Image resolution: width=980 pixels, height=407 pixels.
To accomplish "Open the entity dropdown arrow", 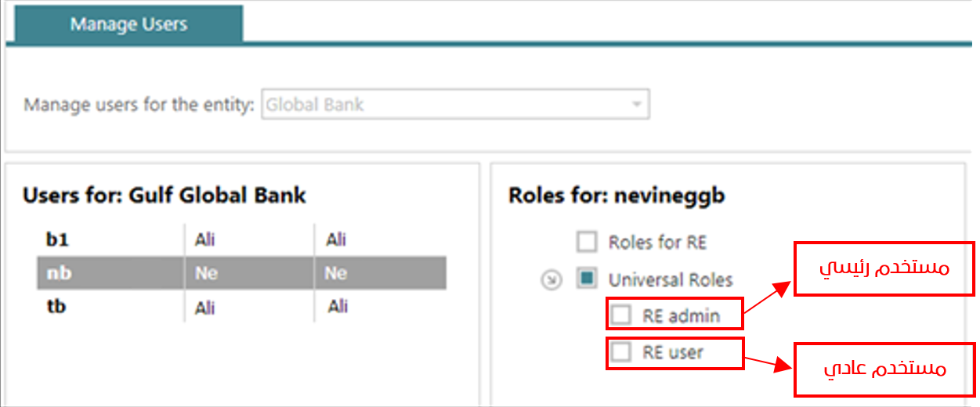I will tap(637, 104).
